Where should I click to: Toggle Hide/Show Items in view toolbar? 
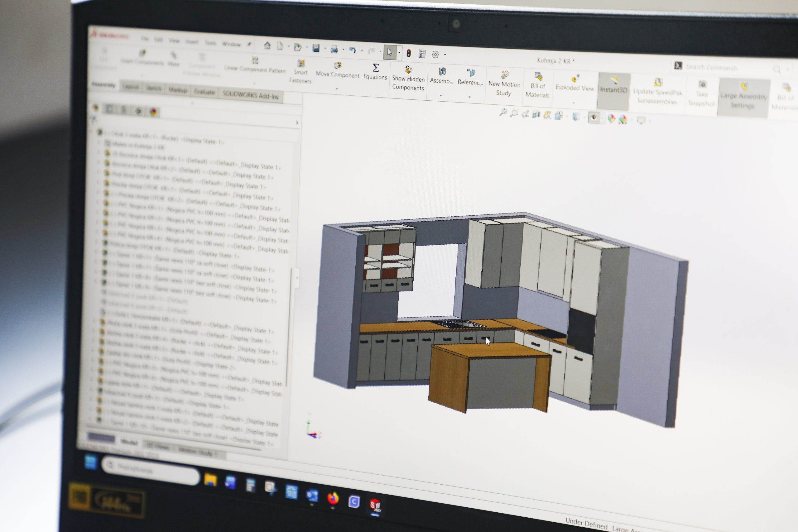pos(594,118)
